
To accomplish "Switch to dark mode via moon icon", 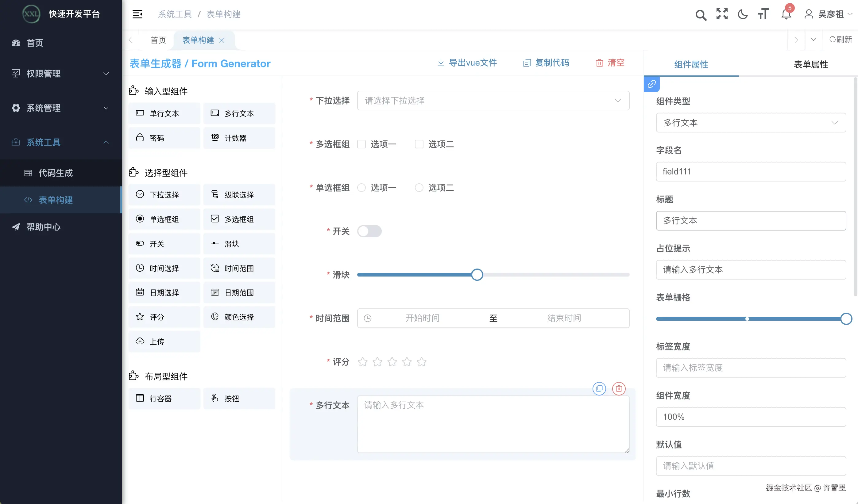I will [743, 14].
